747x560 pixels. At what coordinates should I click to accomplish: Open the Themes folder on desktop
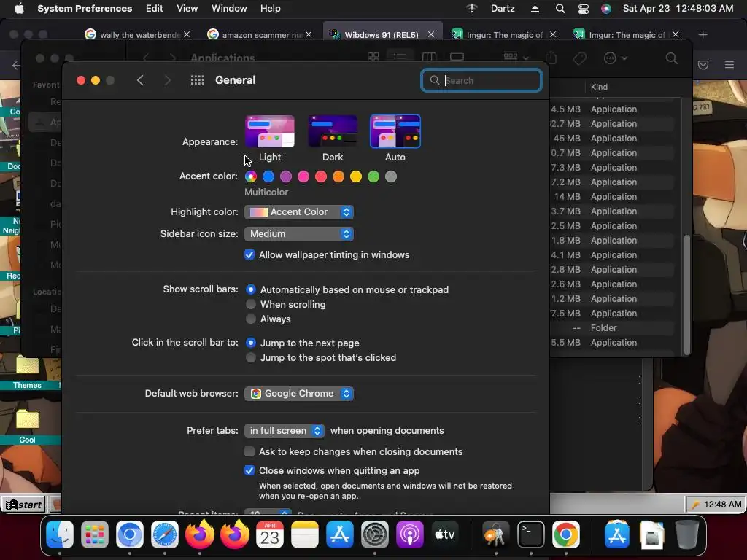tap(27, 371)
